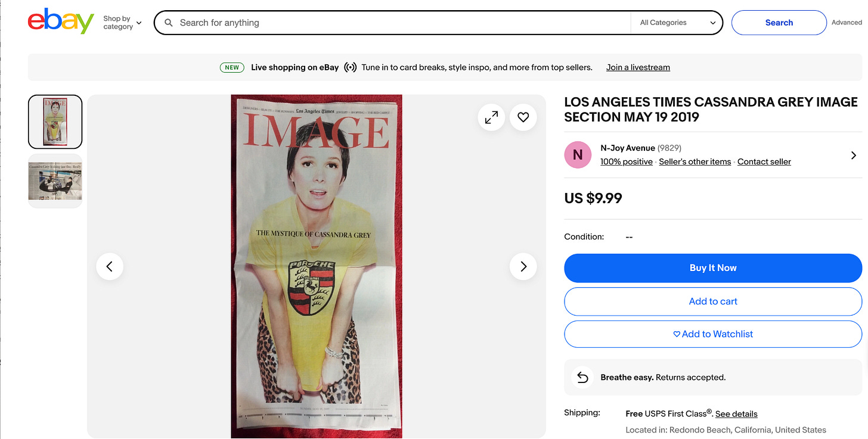Open N-Joy Avenue seller name
This screenshot has height=439, width=868.
(x=628, y=148)
